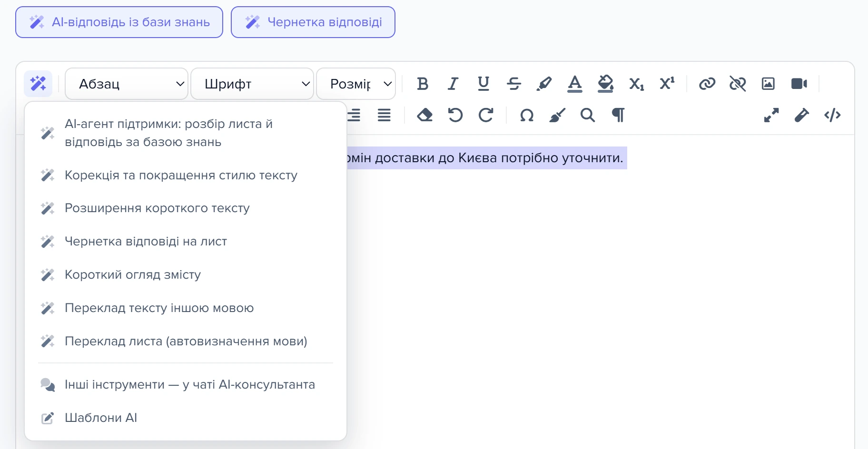Click the Чернетка відповіді button
The width and height of the screenshot is (868, 449).
313,22
